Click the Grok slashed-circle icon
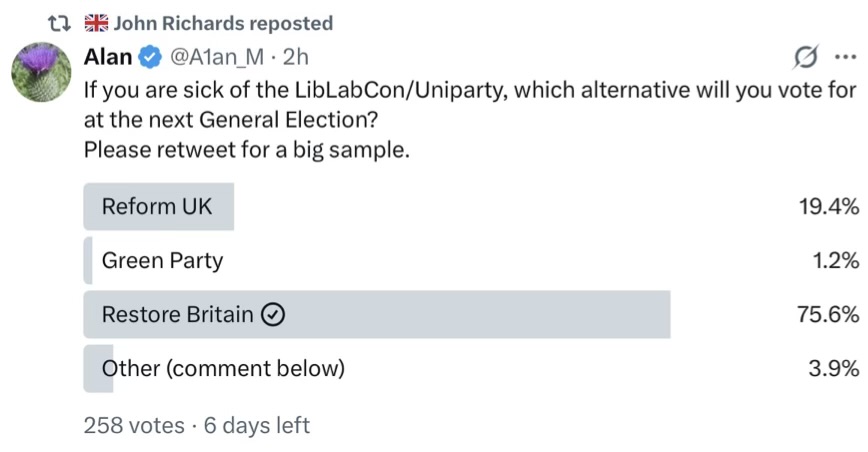Image resolution: width=868 pixels, height=452 pixels. 803,58
